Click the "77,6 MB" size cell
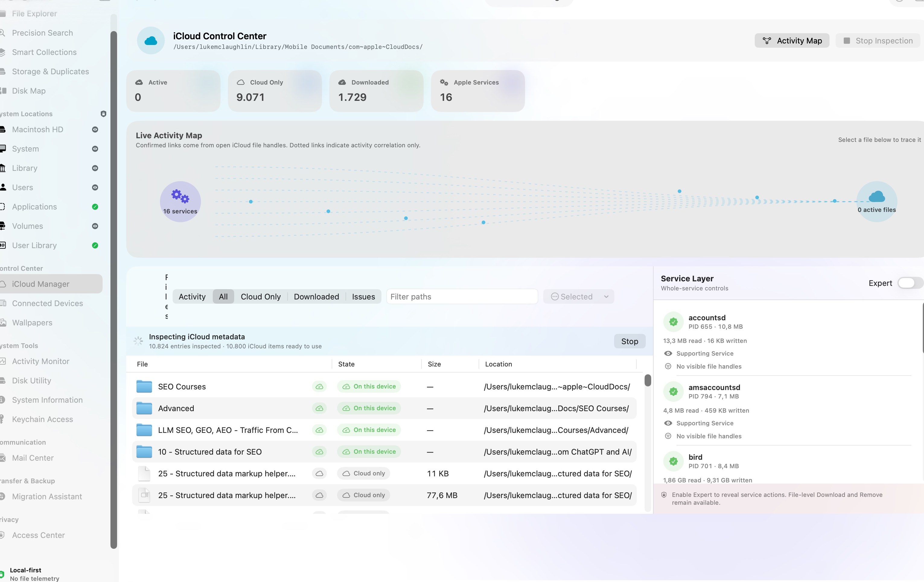 tap(442, 495)
